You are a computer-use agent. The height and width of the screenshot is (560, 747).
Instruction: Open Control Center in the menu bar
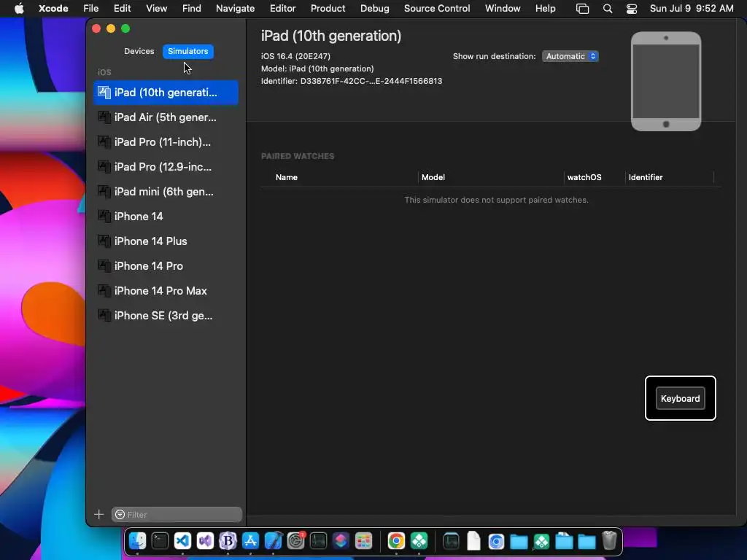click(632, 9)
